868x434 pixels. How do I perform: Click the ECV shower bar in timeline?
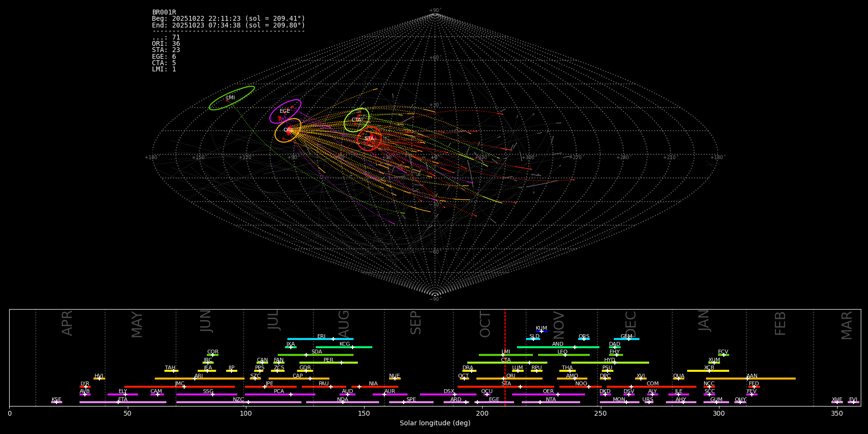pos(723,355)
